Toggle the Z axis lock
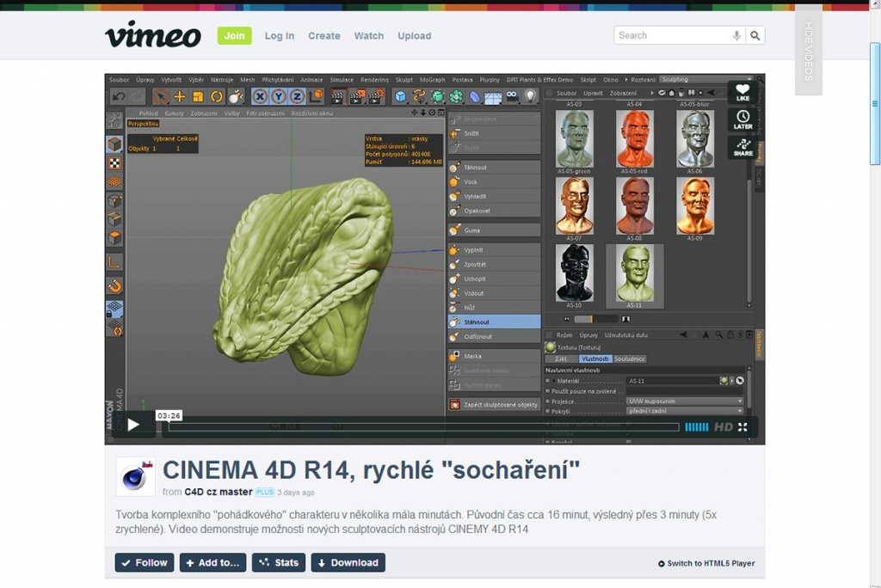This screenshot has height=588, width=881. coord(297,96)
